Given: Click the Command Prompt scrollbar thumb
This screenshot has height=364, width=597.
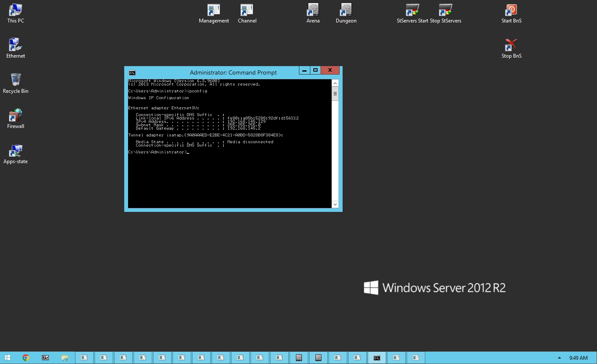Looking at the screenshot, I should click(x=335, y=94).
